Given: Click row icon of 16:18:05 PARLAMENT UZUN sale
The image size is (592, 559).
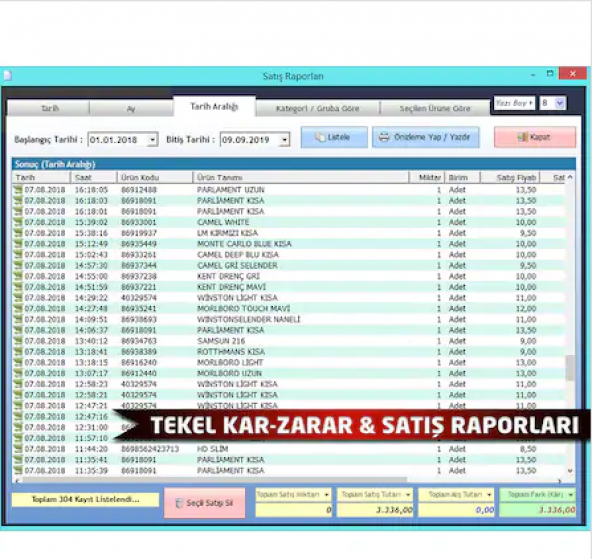Looking at the screenshot, I should pyautogui.click(x=18, y=189).
